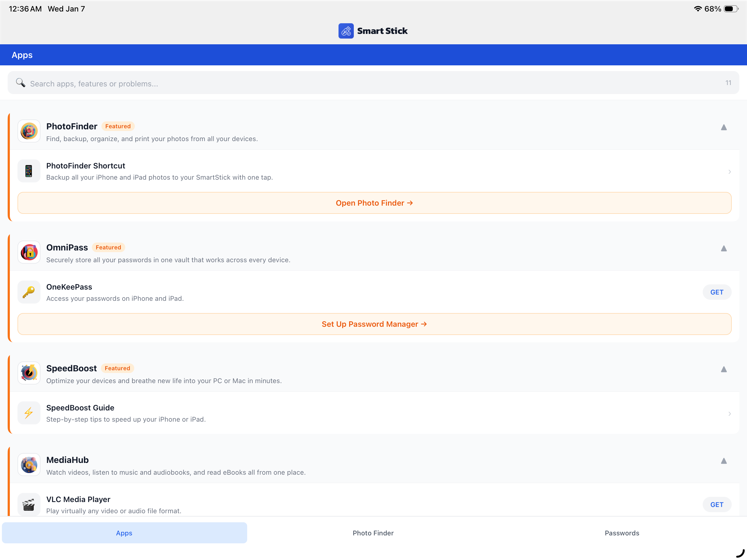The width and height of the screenshot is (747, 560).
Task: Tap the SpeedBoost heading text
Action: pos(72,369)
